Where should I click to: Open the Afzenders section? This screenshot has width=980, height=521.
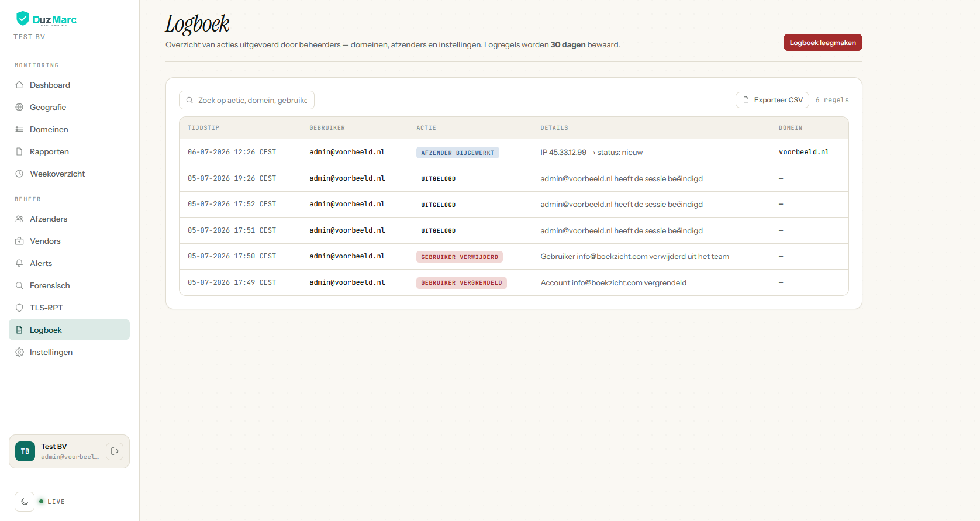[x=69, y=219]
